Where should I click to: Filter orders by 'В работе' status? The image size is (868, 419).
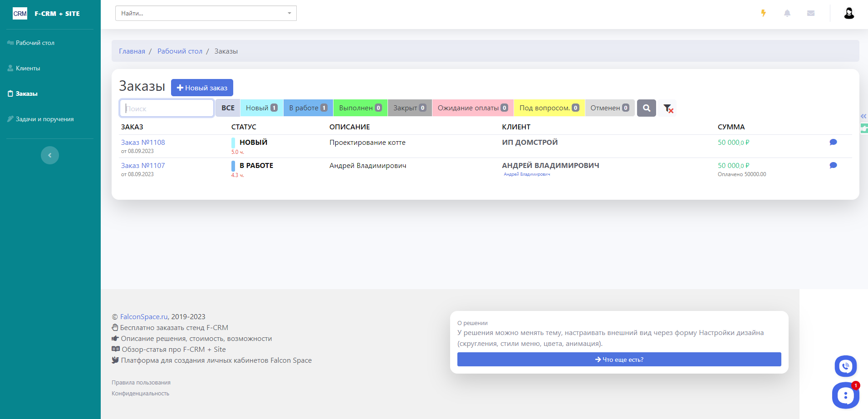tap(308, 108)
